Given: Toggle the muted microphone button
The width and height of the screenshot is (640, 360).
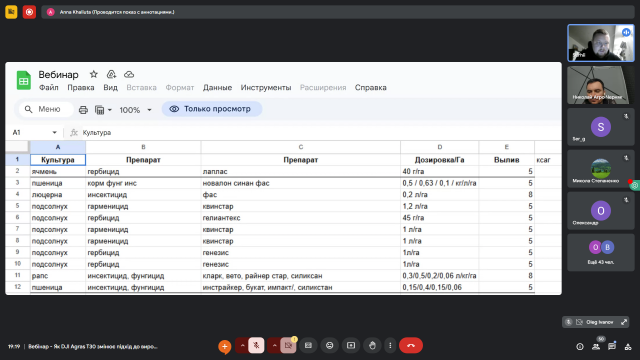Looking at the screenshot, I should [256, 346].
